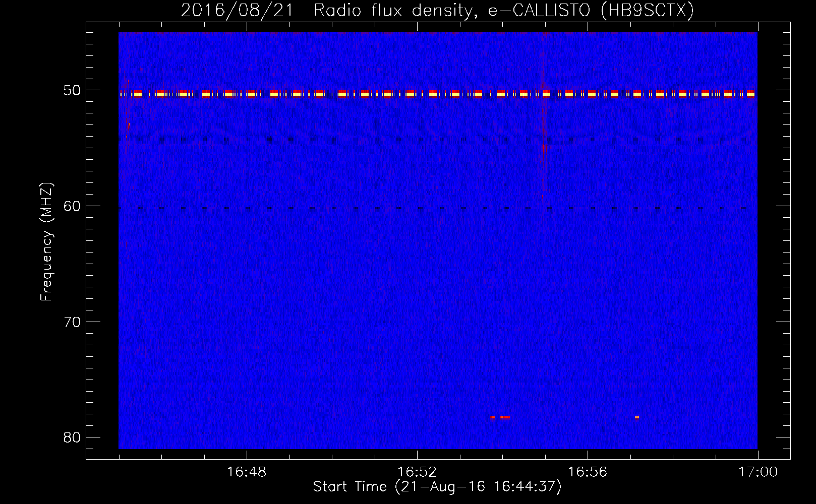Click the 'Start Time (21-Aug-16 16:44:37)' label
The width and height of the screenshot is (816, 504).
pyautogui.click(x=437, y=487)
